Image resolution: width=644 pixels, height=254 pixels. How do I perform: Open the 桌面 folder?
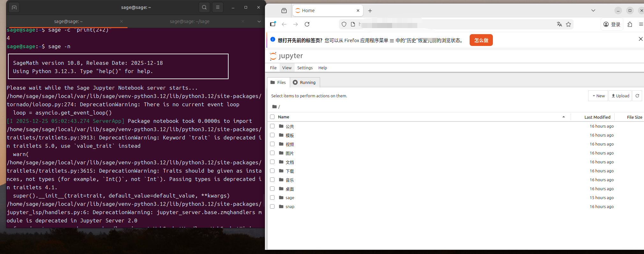click(x=289, y=189)
